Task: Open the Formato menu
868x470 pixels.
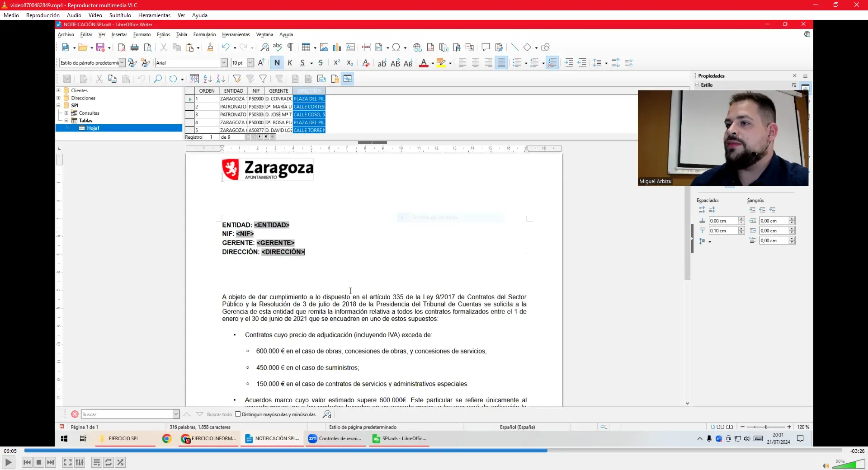Action: pyautogui.click(x=142, y=34)
